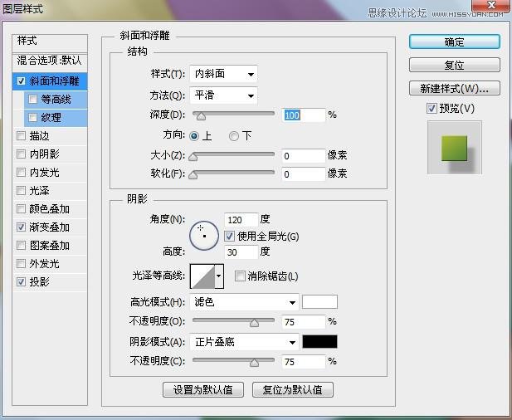Open the 渐变叠加 settings entry
512x420 pixels.
[49, 227]
